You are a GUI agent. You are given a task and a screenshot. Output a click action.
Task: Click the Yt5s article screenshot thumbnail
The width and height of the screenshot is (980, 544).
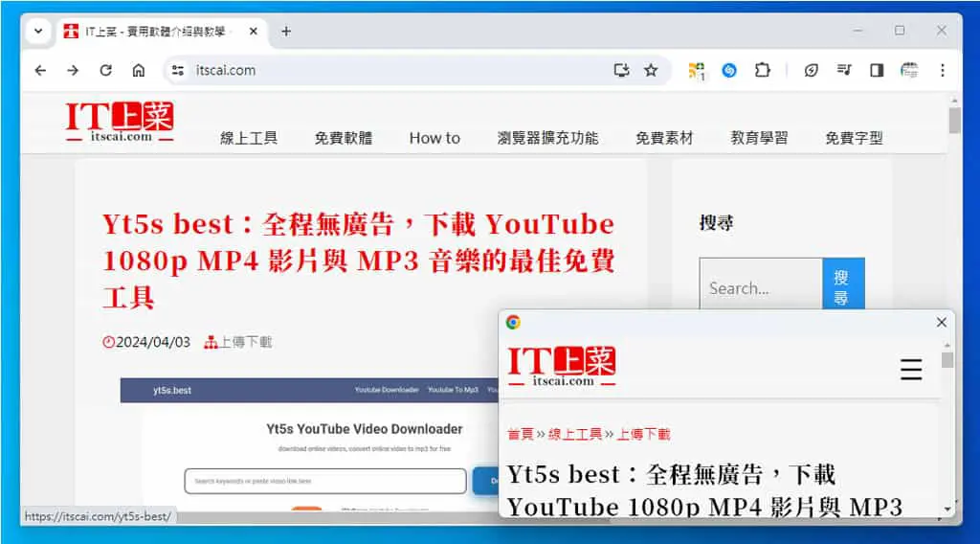309,444
